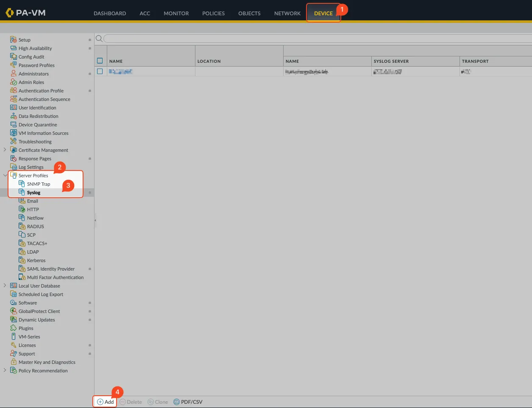Click Add to create syslog profile
Viewport: 532px width, 408px height.
coord(105,402)
